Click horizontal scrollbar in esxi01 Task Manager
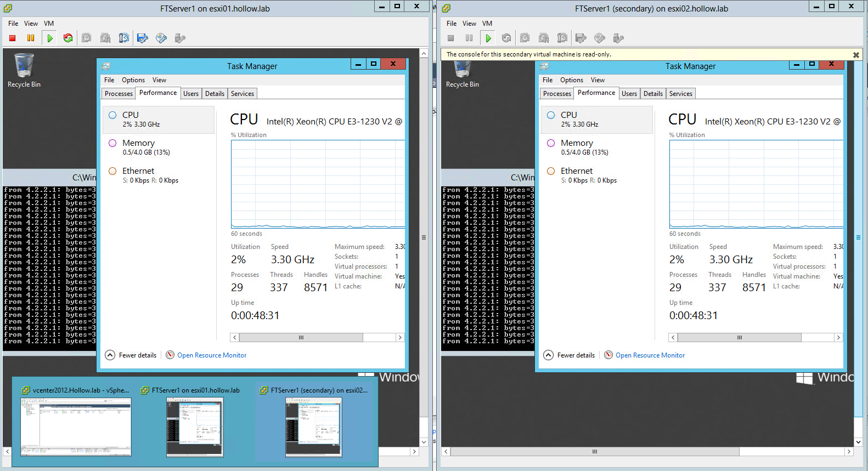This screenshot has width=868, height=471. 301,338
